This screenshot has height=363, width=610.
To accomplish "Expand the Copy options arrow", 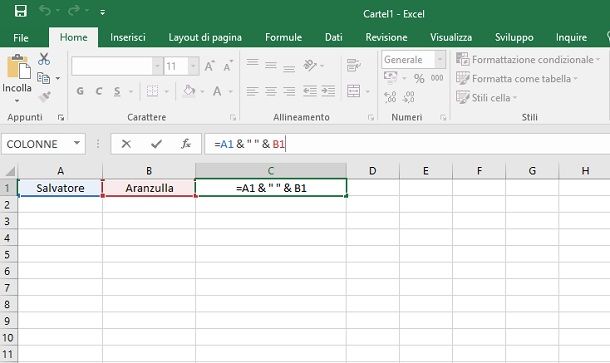I will [x=58, y=78].
